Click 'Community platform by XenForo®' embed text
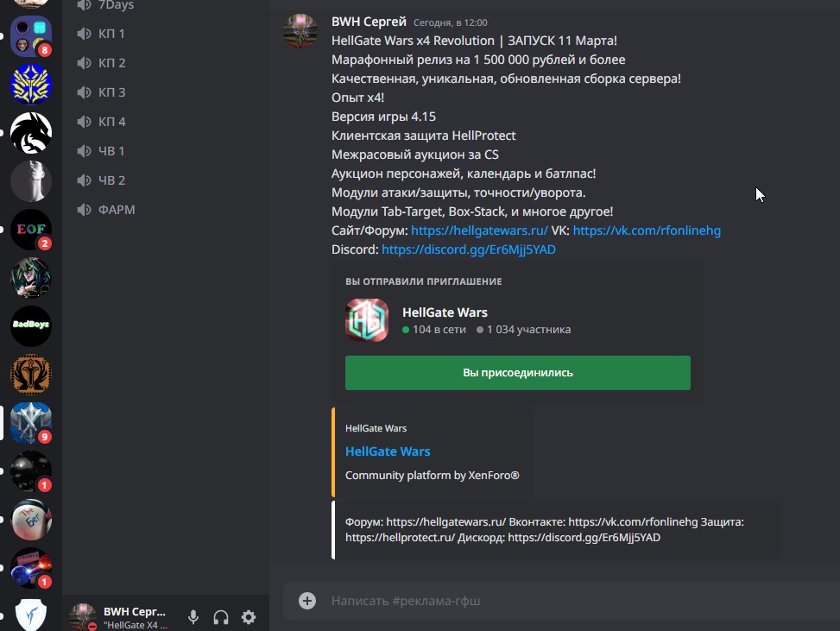The height and width of the screenshot is (631, 840). point(433,475)
